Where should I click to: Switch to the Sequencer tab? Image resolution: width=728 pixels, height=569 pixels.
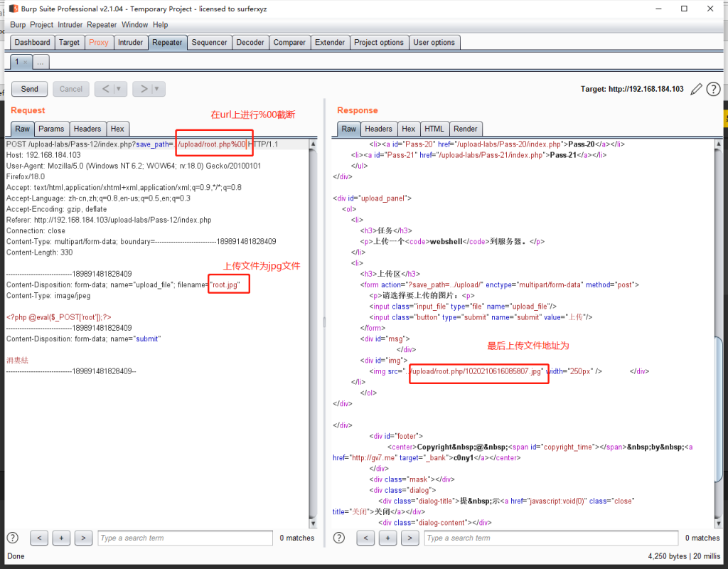(210, 42)
